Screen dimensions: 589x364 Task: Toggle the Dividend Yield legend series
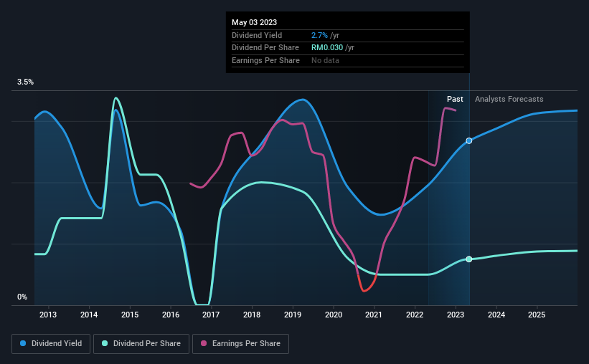(51, 344)
